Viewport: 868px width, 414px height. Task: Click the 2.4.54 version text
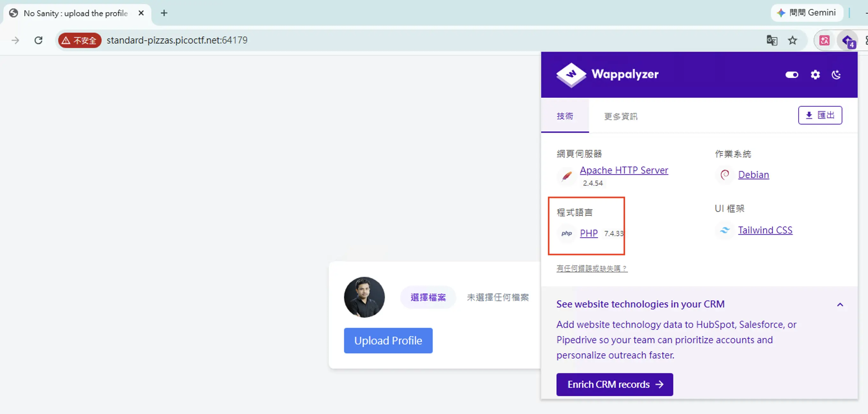click(x=592, y=183)
